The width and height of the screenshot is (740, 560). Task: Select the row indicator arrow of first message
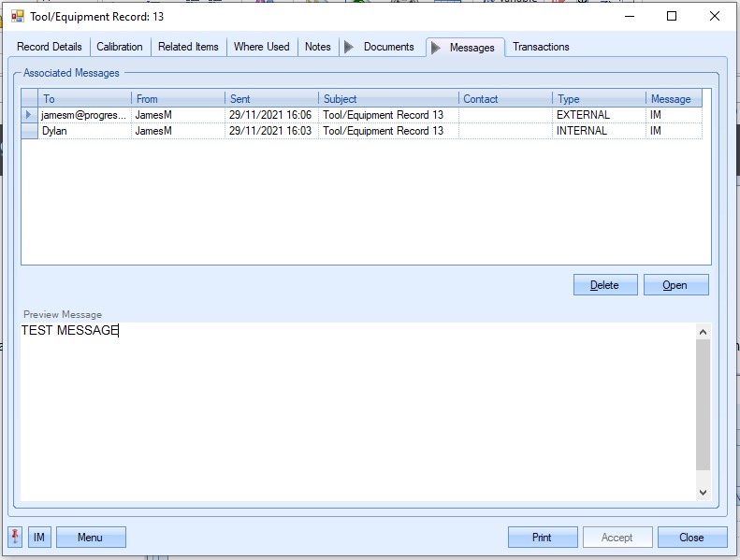29,115
